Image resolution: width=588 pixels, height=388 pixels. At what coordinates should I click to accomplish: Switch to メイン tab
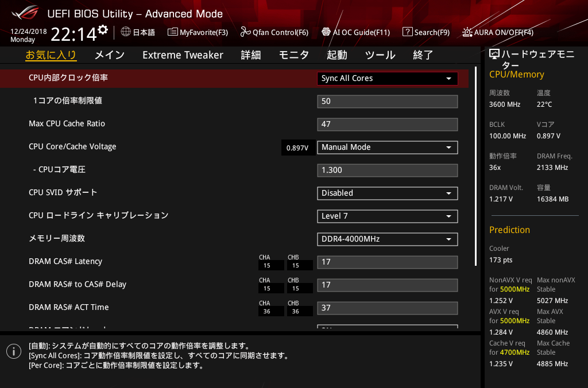[x=110, y=55]
